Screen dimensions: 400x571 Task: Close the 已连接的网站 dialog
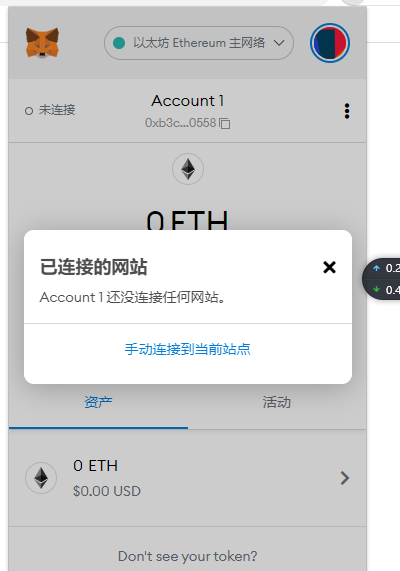pyautogui.click(x=329, y=267)
